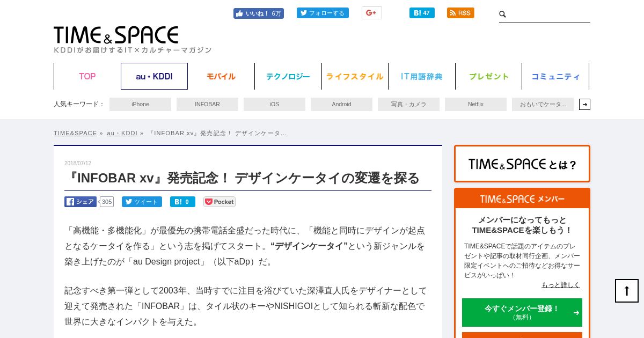Select the 写真・カメラ keyword tag
Image resolution: width=644 pixels, height=338 pixels.
(408, 104)
